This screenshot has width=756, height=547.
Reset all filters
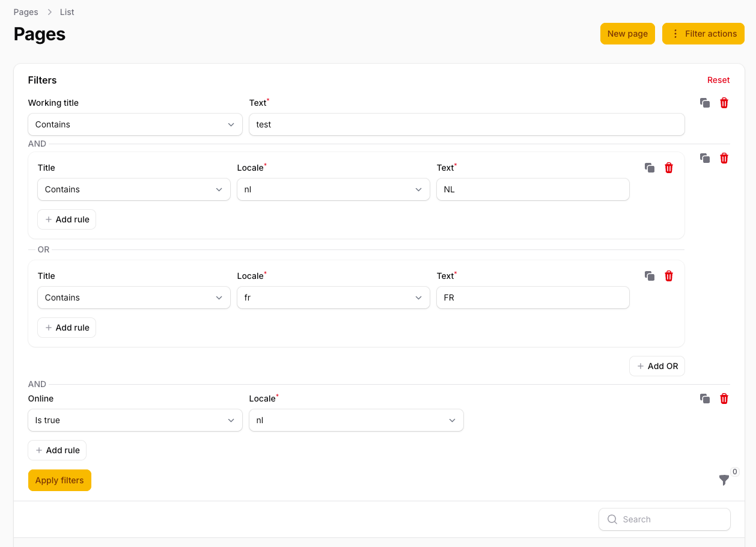coord(718,80)
